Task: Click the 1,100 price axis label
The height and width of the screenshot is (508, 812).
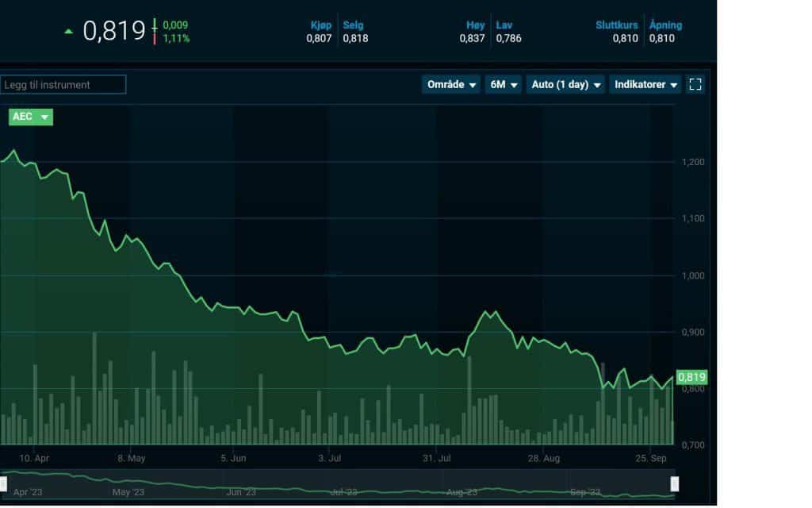Action: [693, 218]
